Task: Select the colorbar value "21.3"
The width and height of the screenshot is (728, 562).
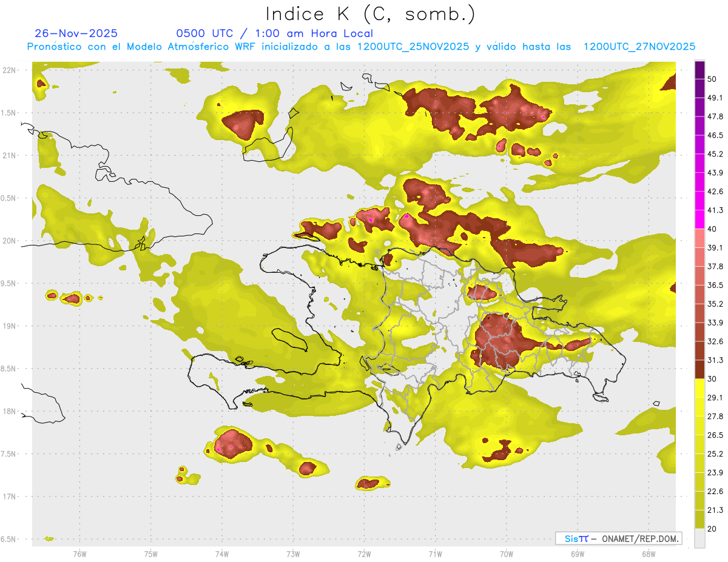Action: pyautogui.click(x=715, y=510)
